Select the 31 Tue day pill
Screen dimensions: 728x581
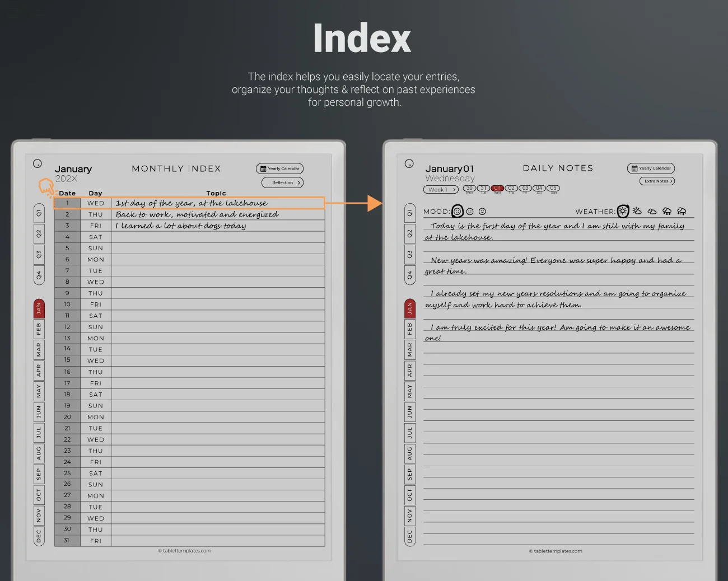tap(483, 189)
